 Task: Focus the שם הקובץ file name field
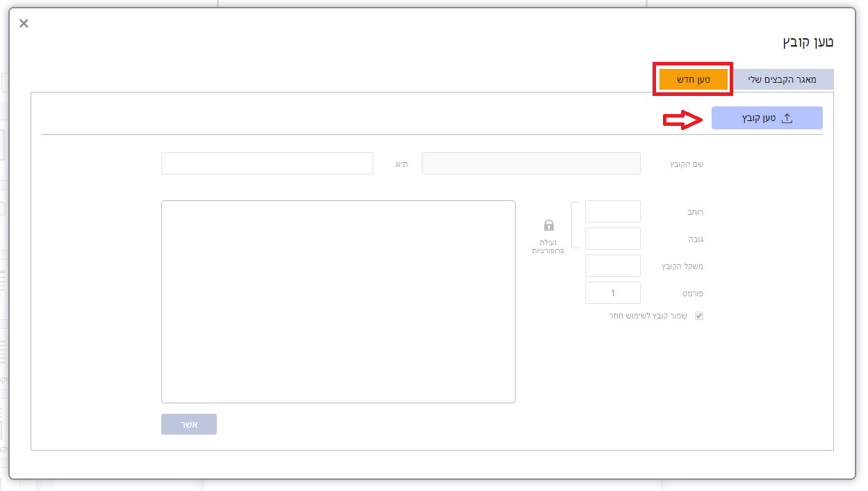531,163
